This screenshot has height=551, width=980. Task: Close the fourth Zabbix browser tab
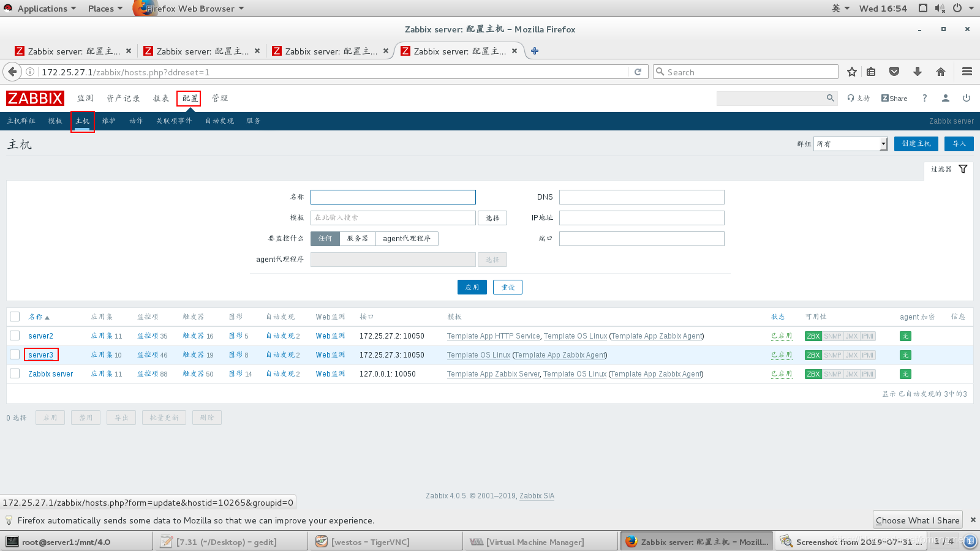(x=514, y=51)
